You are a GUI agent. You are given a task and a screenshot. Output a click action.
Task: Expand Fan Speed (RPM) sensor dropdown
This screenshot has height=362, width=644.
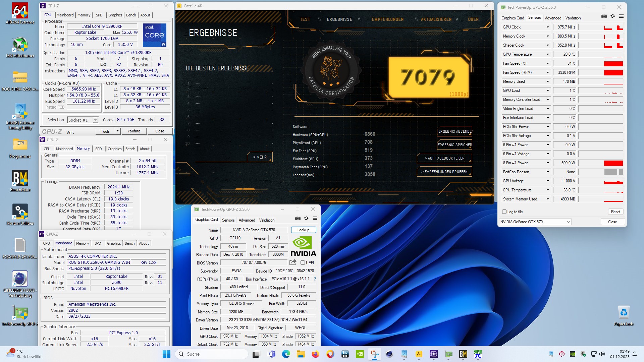(548, 72)
